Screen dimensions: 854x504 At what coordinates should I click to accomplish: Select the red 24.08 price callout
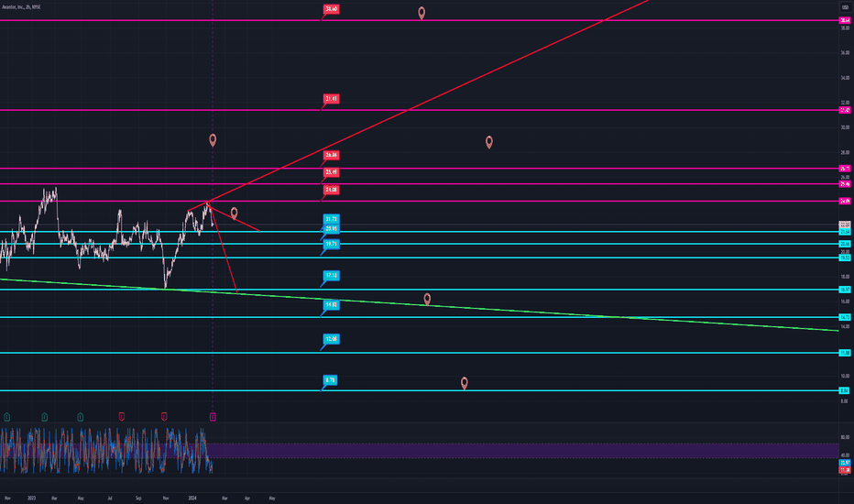[x=331, y=190]
